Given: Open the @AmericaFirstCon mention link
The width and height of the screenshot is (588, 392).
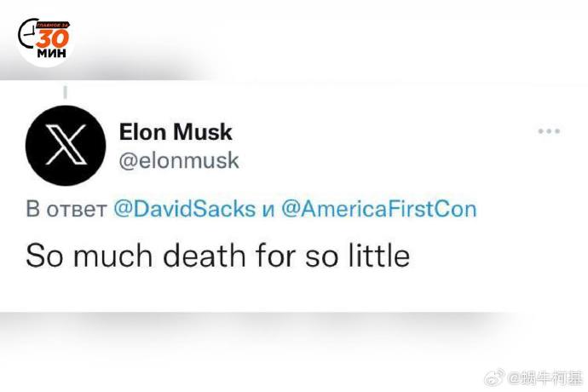Looking at the screenshot, I should [x=378, y=210].
